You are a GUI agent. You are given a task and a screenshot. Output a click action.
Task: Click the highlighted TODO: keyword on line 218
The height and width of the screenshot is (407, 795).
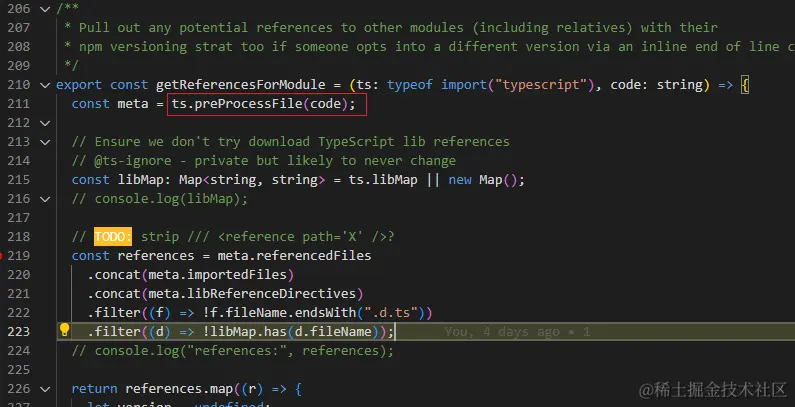point(113,237)
